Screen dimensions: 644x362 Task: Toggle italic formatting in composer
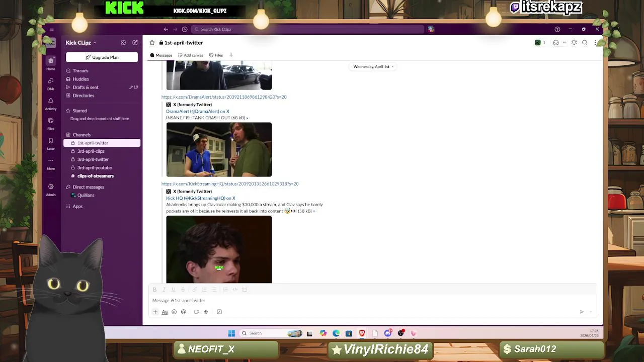coord(164,290)
